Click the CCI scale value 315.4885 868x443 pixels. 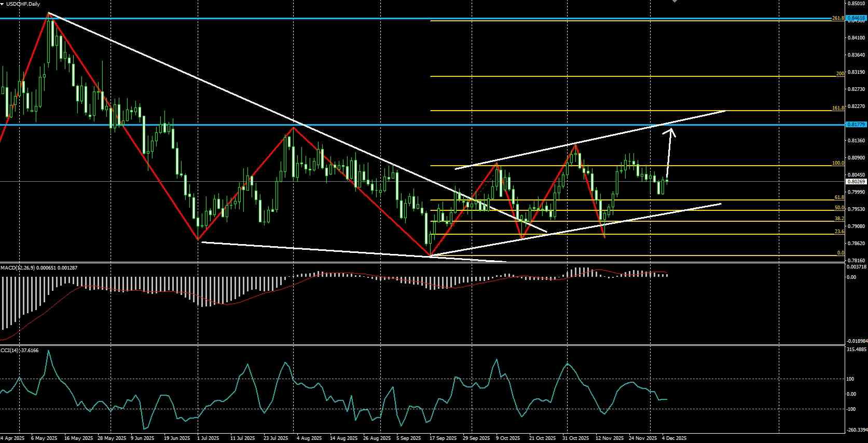tap(857, 350)
